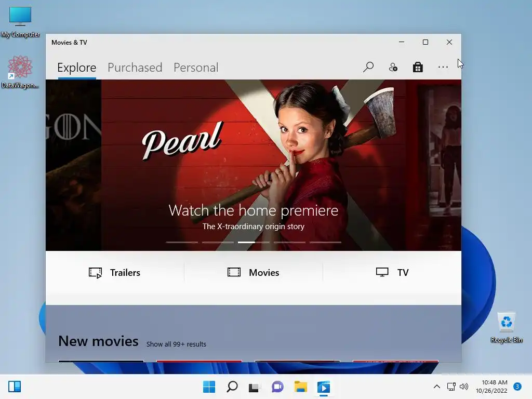Open the Store shopping bag icon
The image size is (532, 399).
point(418,67)
